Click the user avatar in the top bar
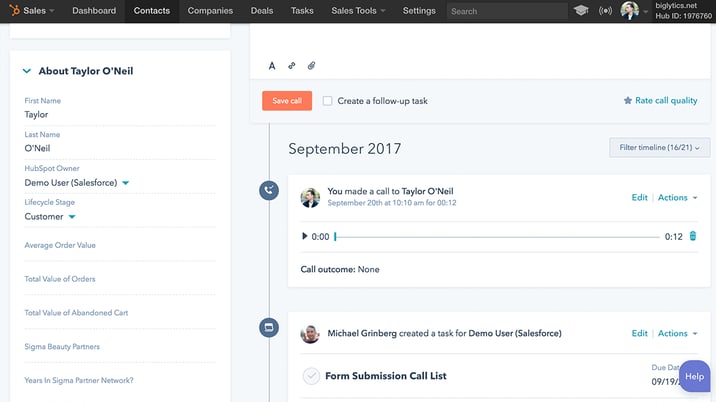Image resolution: width=716 pixels, height=402 pixels. coord(630,11)
